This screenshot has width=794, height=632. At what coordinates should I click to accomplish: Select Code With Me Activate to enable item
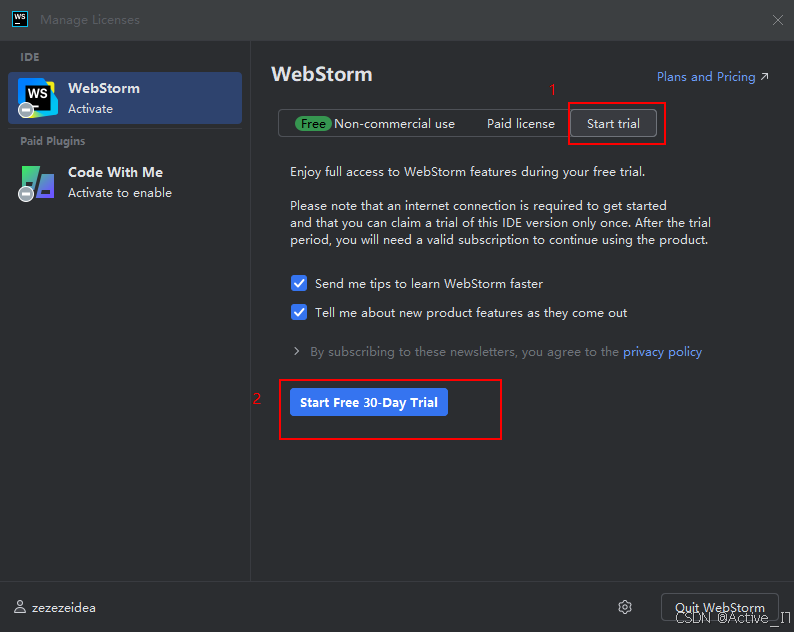click(125, 182)
